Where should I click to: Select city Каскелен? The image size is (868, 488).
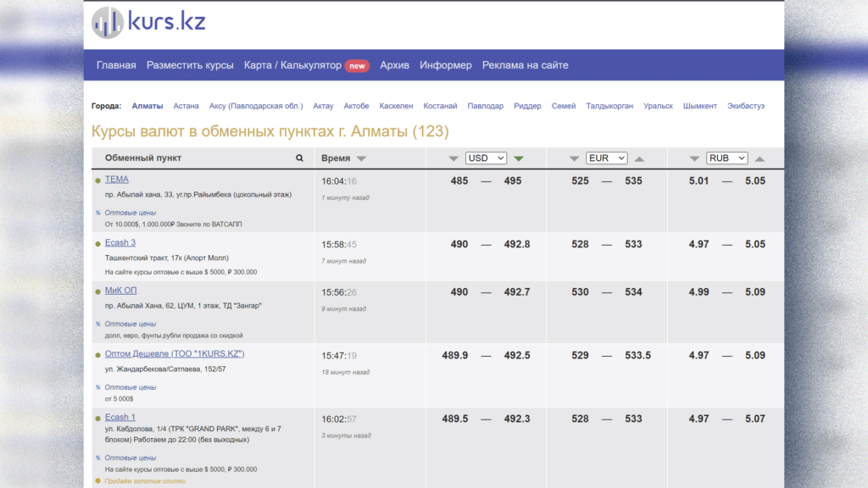tap(397, 106)
